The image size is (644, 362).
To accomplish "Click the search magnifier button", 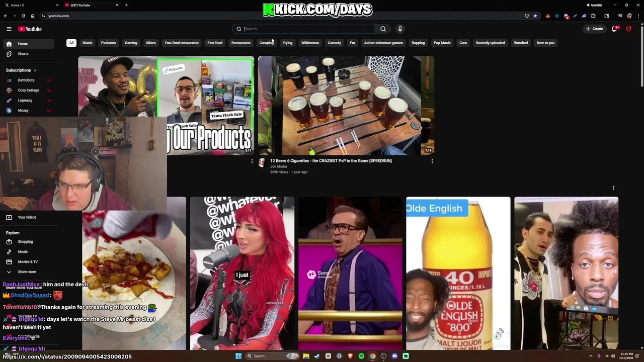I will pyautogui.click(x=383, y=29).
